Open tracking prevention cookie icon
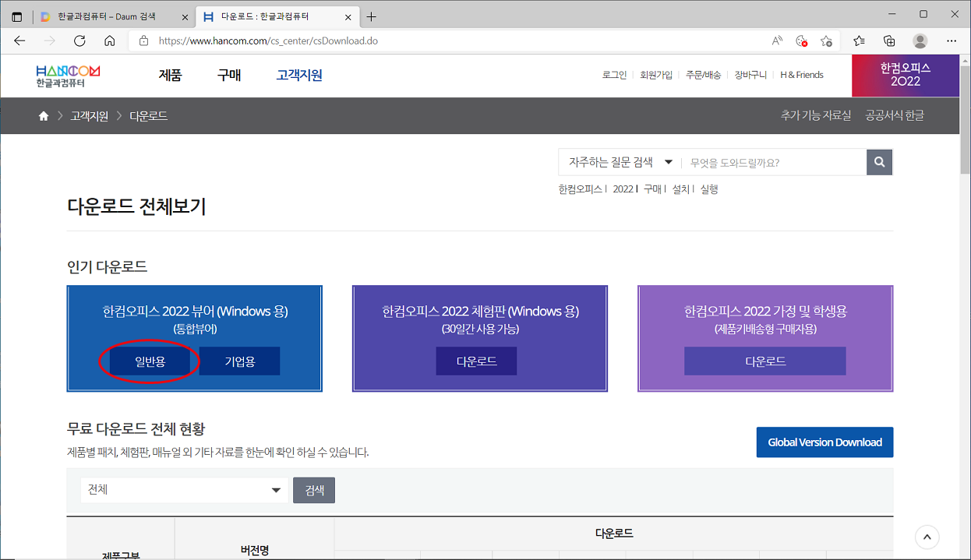The width and height of the screenshot is (971, 560). coord(801,41)
